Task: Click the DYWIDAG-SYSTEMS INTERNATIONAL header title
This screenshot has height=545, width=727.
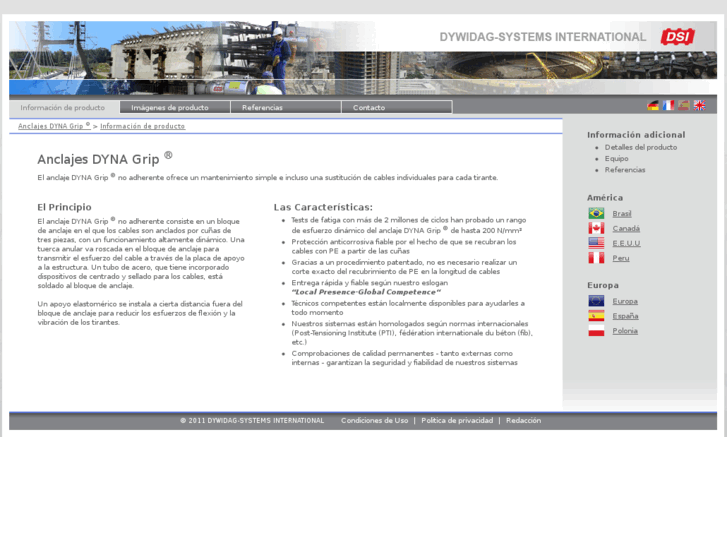Action: pyautogui.click(x=543, y=37)
